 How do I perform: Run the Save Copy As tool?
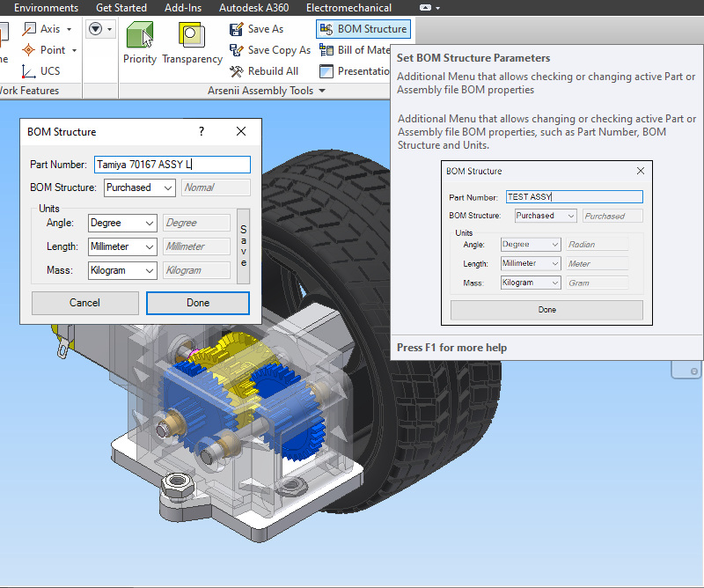(x=270, y=50)
